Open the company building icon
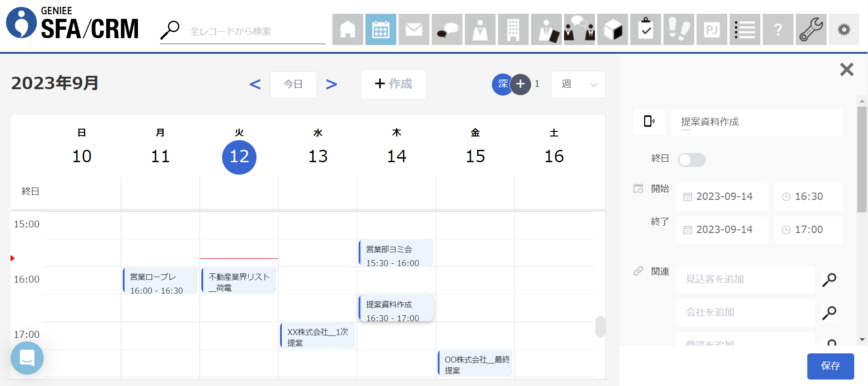The height and width of the screenshot is (386, 868). click(x=513, y=29)
